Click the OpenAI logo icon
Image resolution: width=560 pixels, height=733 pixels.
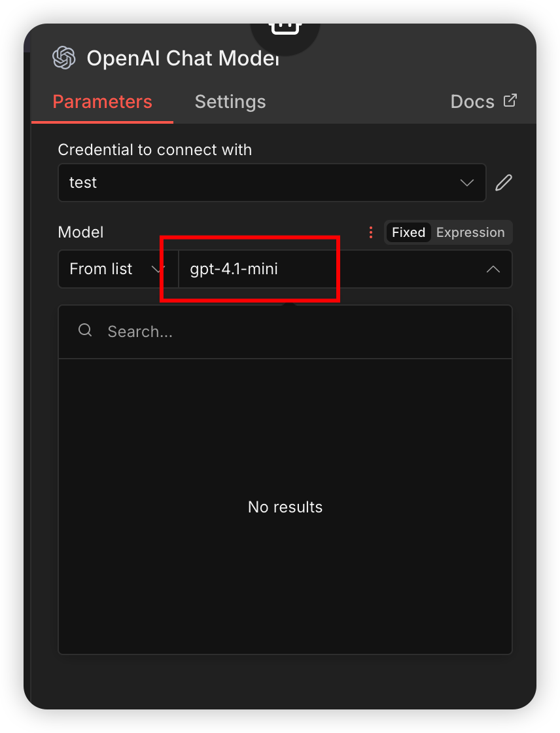(x=64, y=58)
